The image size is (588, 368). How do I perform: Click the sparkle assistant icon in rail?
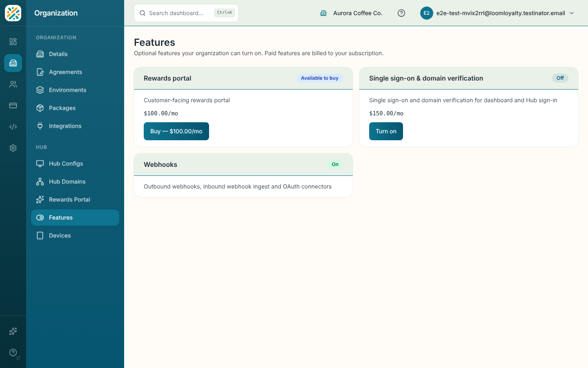(13, 331)
